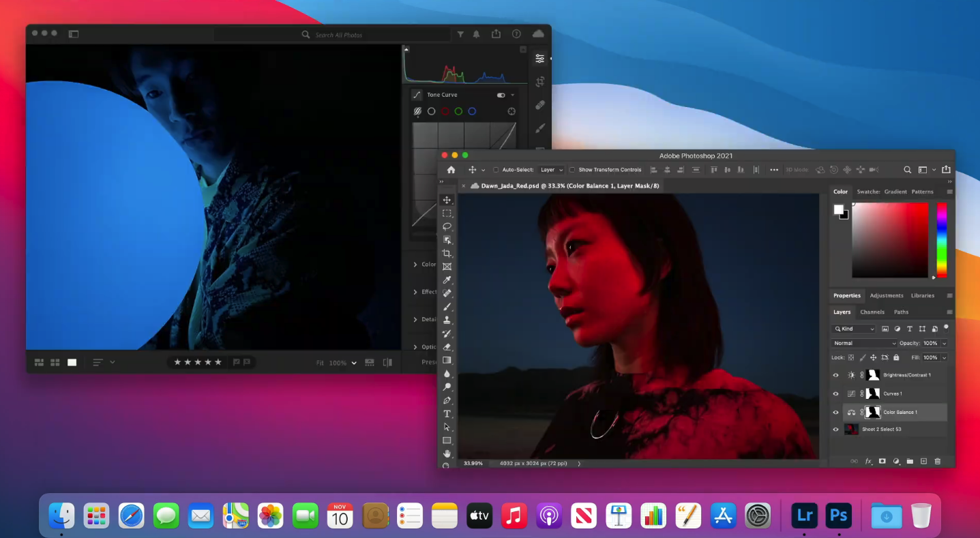Switch to the Channels tab
This screenshot has height=538, width=980.
[872, 312]
